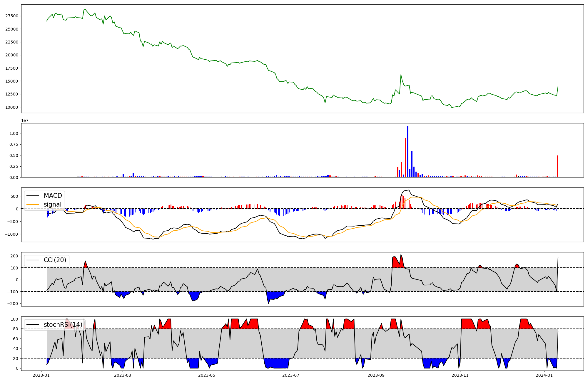The image size is (588, 382).
Task: Click the 2023-01 date tick label
Action: tap(41, 375)
